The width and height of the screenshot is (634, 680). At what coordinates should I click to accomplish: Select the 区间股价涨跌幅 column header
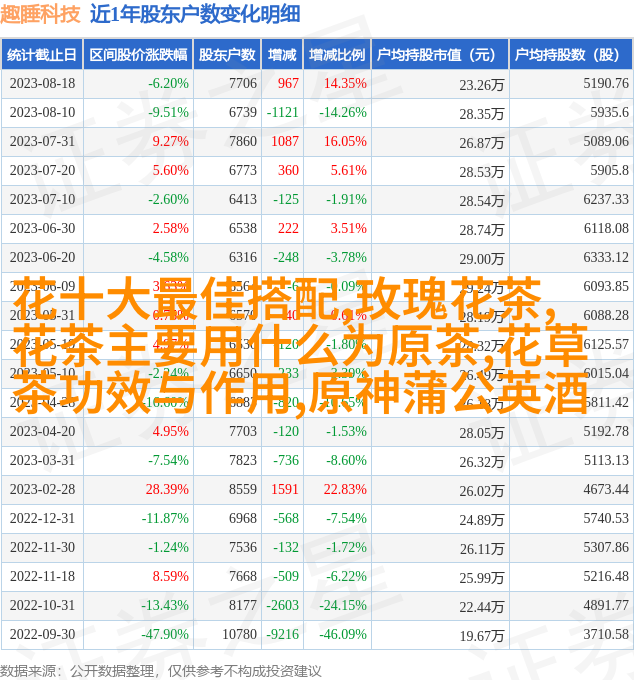(137, 55)
